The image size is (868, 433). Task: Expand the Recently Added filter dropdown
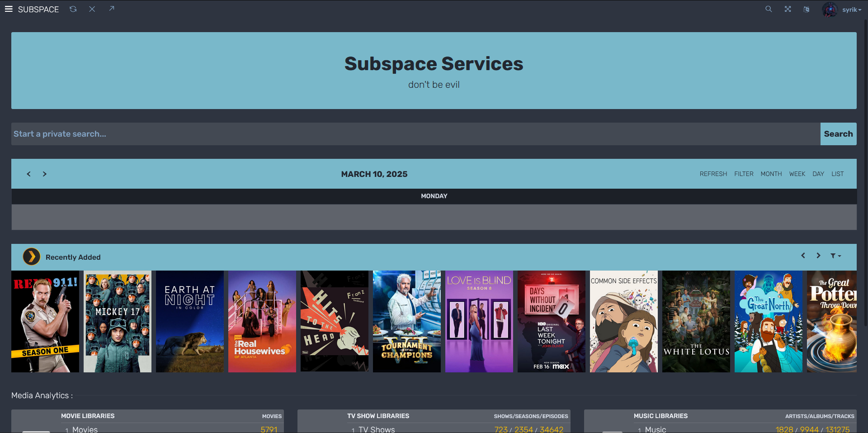[835, 256]
